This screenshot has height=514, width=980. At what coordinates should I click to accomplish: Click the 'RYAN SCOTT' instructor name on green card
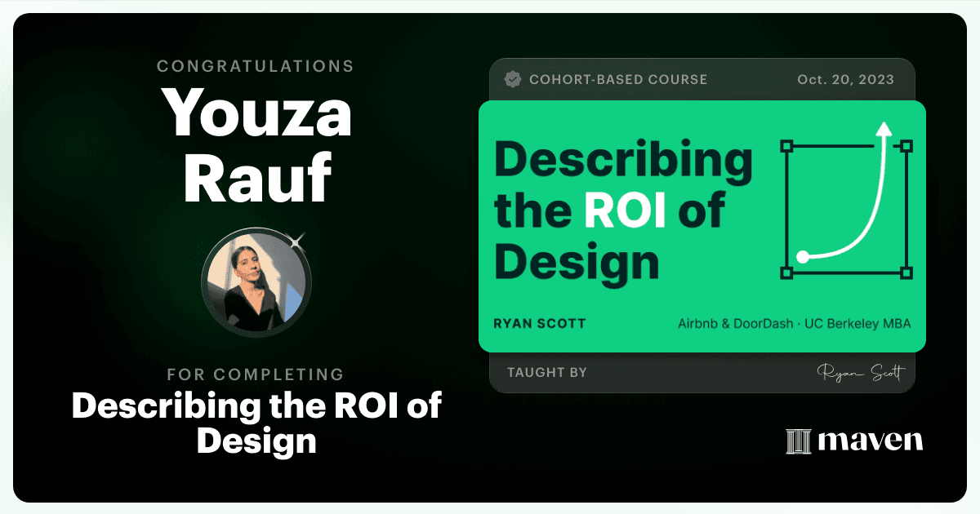click(x=540, y=323)
